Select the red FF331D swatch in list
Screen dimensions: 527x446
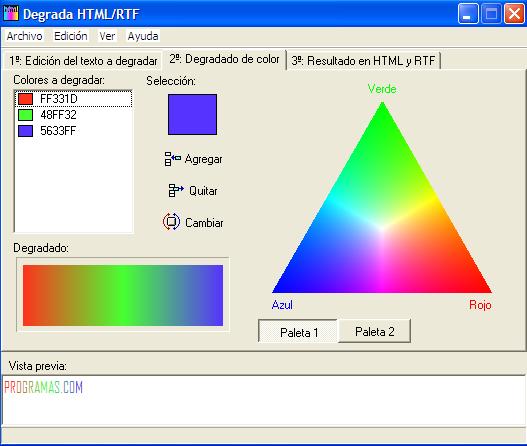(x=25, y=99)
